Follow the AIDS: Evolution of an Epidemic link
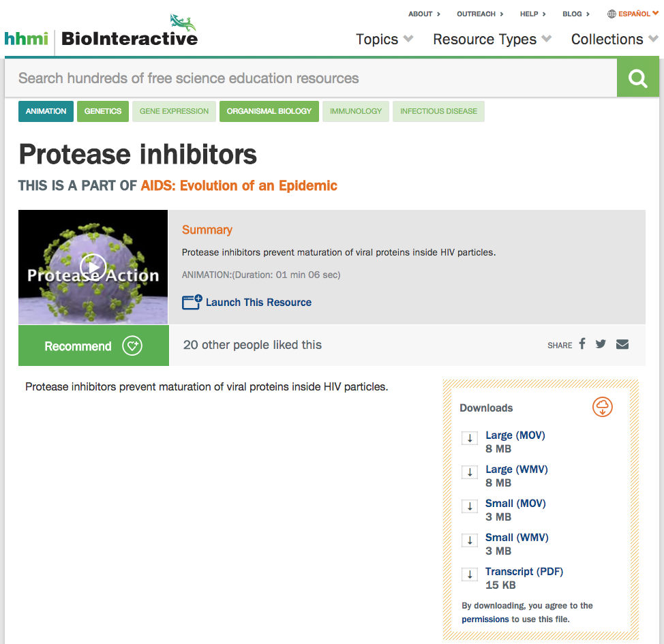This screenshot has height=644, width=664. 237,185
